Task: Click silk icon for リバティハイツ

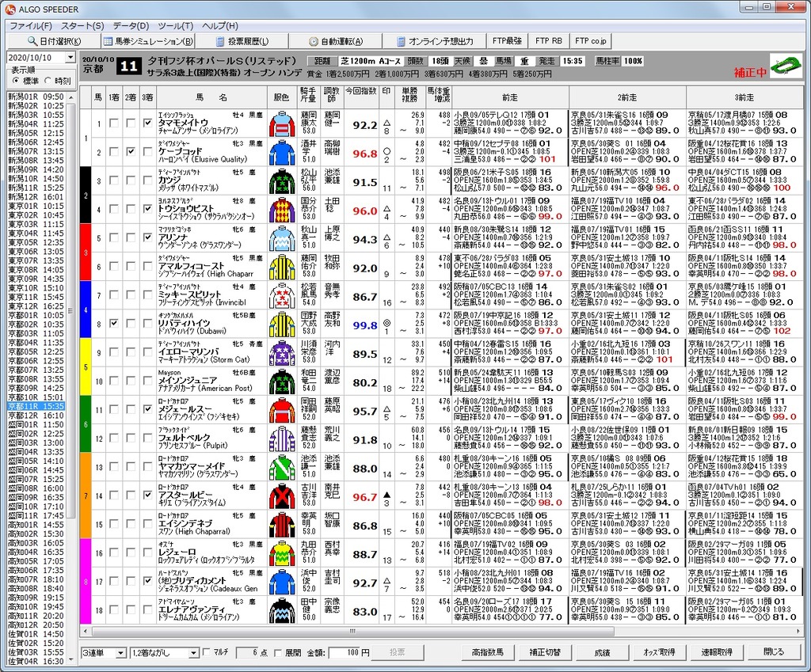Action: [x=282, y=324]
